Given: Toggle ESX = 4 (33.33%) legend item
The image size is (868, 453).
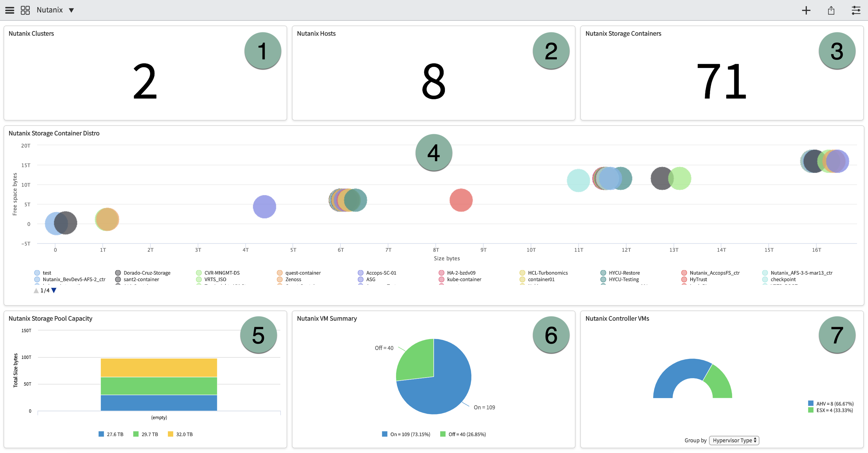Looking at the screenshot, I should pyautogui.click(x=831, y=410).
